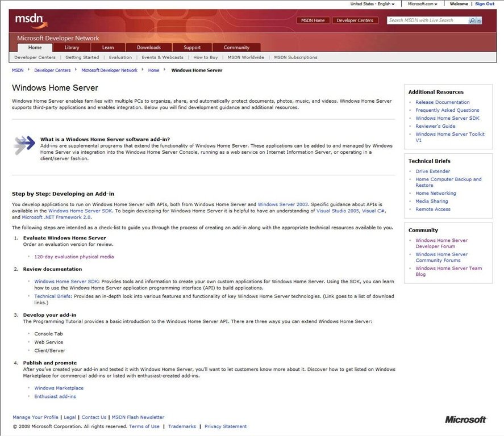Screen dimensions: 504x436
Task: Open the Legal footer link
Action: point(70,417)
